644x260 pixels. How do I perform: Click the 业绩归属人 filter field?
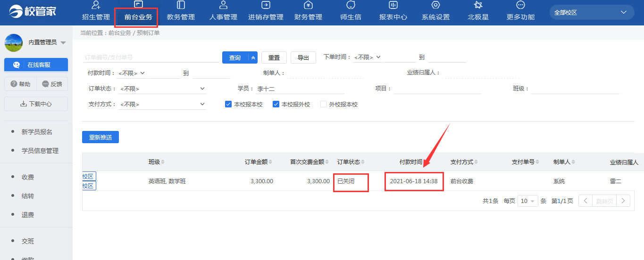480,73
